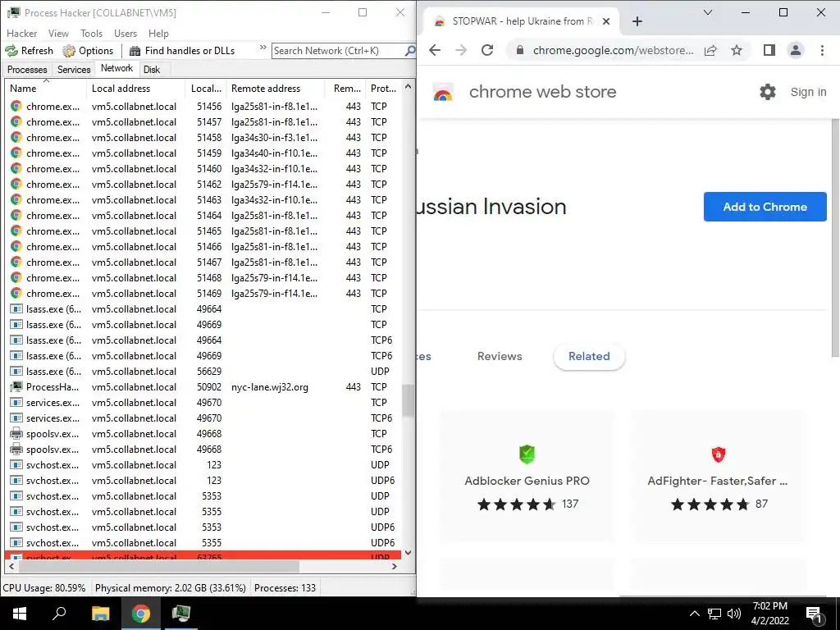Screen dimensions: 840x630
Task: Click the chrome icon on port 51460 row
Action: pos(16,169)
